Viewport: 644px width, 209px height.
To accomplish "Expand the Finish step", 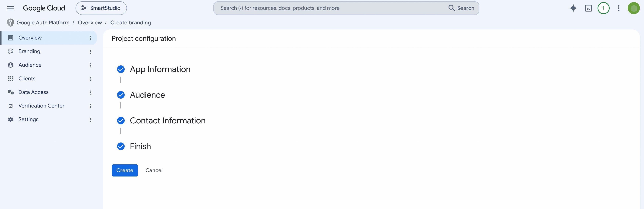I will 140,146.
